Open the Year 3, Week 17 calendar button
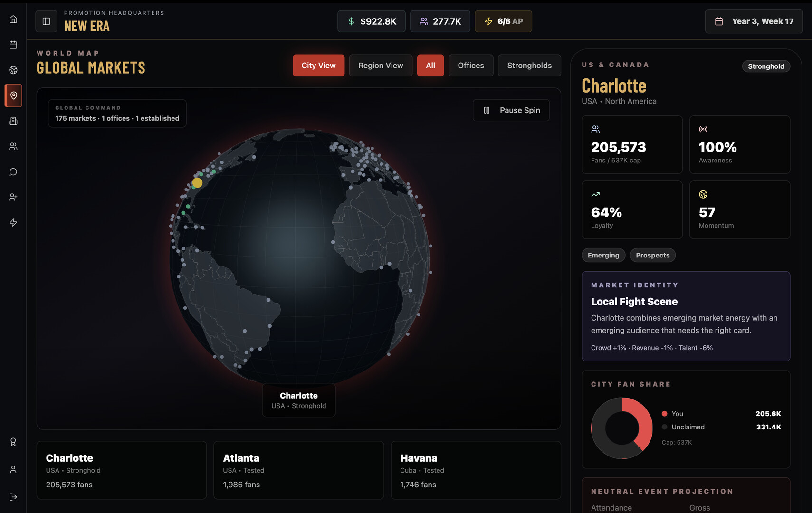Screen dimensions: 812x513 (754, 21)
